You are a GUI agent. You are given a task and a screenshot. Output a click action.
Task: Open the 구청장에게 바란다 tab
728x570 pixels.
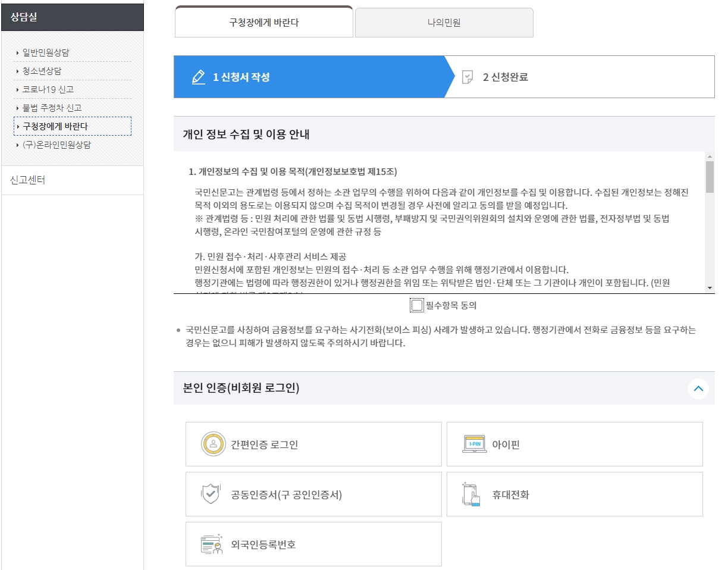tap(263, 22)
